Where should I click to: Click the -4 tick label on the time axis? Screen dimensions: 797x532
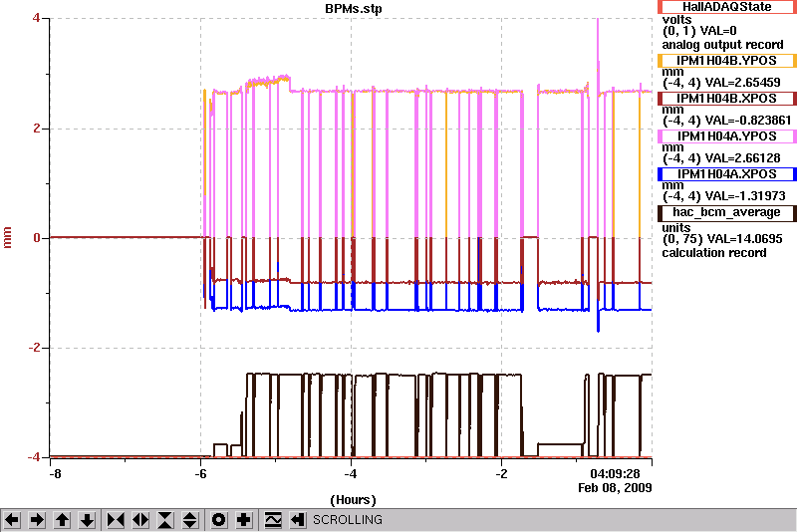pyautogui.click(x=351, y=474)
